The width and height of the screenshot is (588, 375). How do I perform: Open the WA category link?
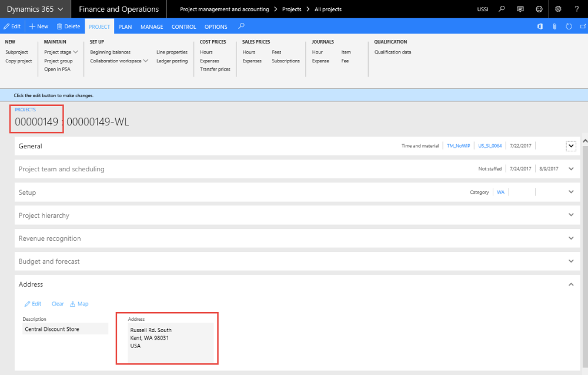tap(500, 192)
